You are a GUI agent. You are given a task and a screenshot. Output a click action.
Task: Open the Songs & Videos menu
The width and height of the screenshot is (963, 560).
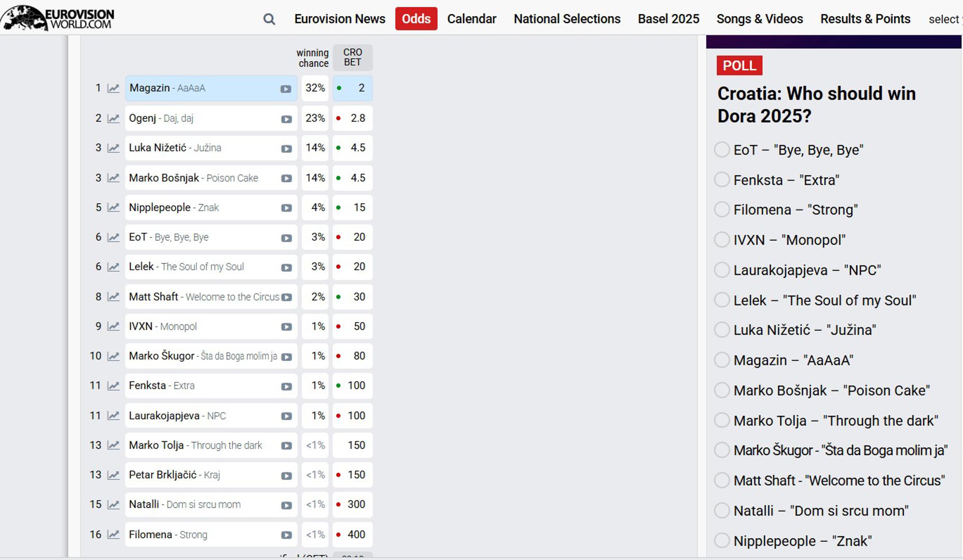pyautogui.click(x=759, y=19)
